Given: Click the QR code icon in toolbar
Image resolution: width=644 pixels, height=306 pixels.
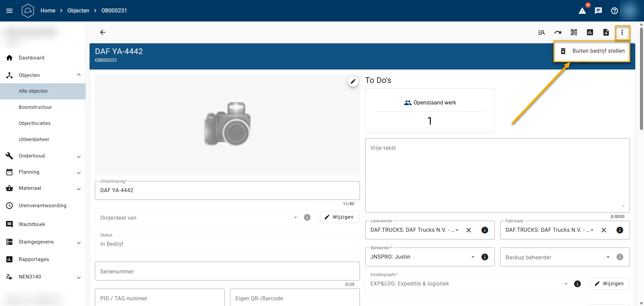Looking at the screenshot, I should click(x=574, y=32).
